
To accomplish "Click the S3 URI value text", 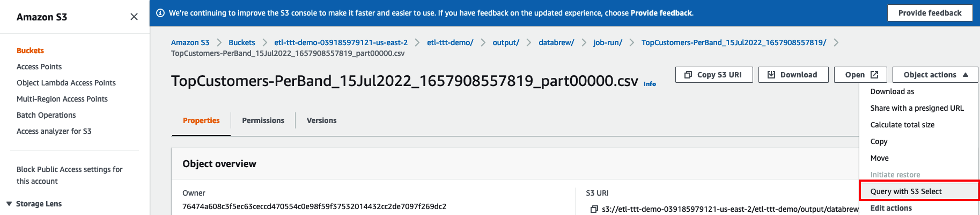I will point(730,209).
